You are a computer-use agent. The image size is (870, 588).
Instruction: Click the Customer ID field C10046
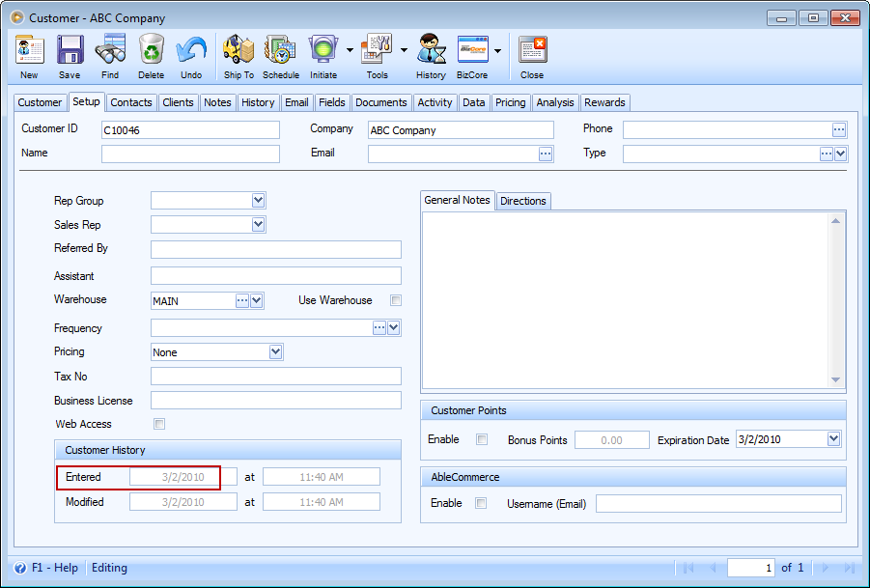[x=190, y=130]
